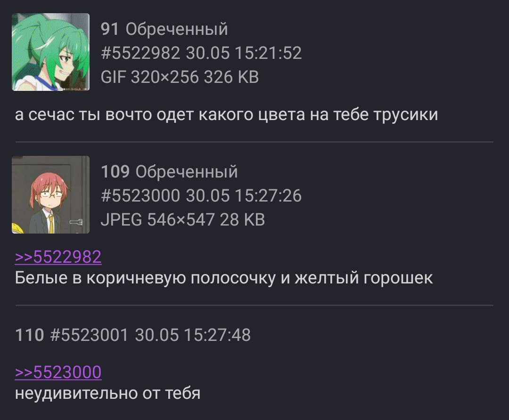Click the reply text starting with Белые

point(224,278)
